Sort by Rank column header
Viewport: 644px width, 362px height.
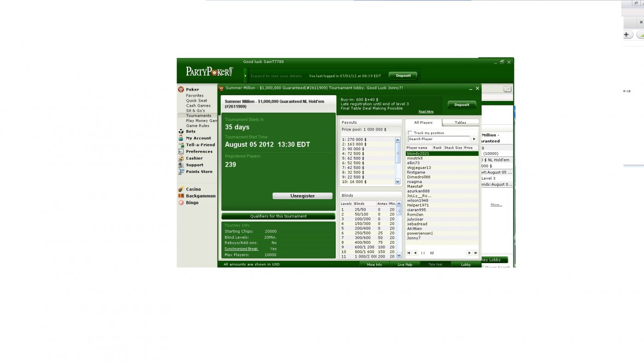437,148
